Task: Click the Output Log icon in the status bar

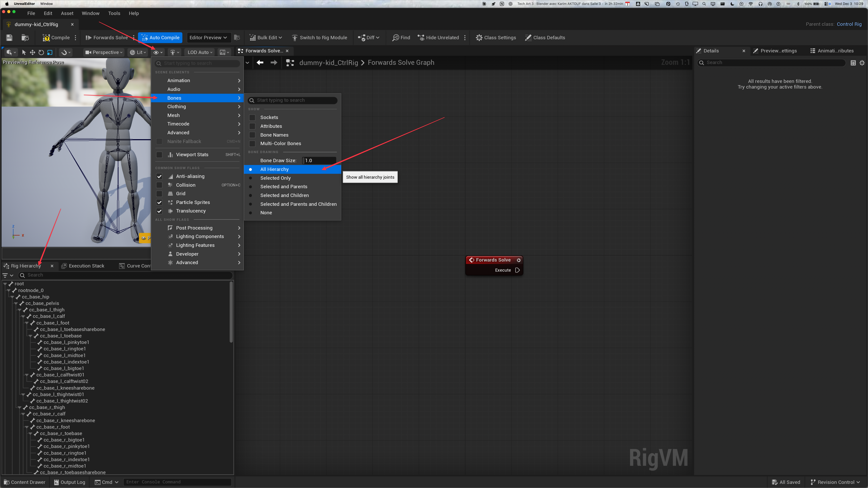Action: pos(56,482)
